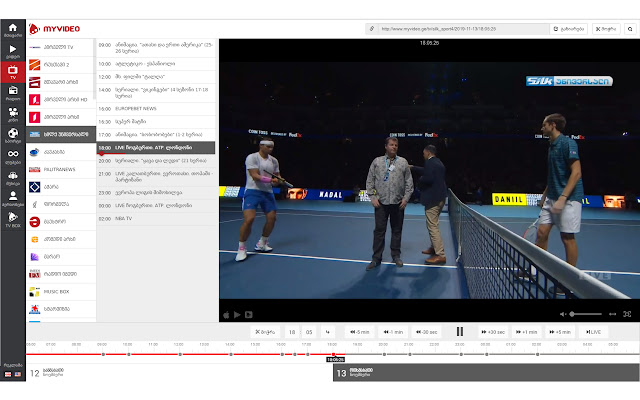
Task: Select day 13 in the date bar
Action: (x=486, y=373)
